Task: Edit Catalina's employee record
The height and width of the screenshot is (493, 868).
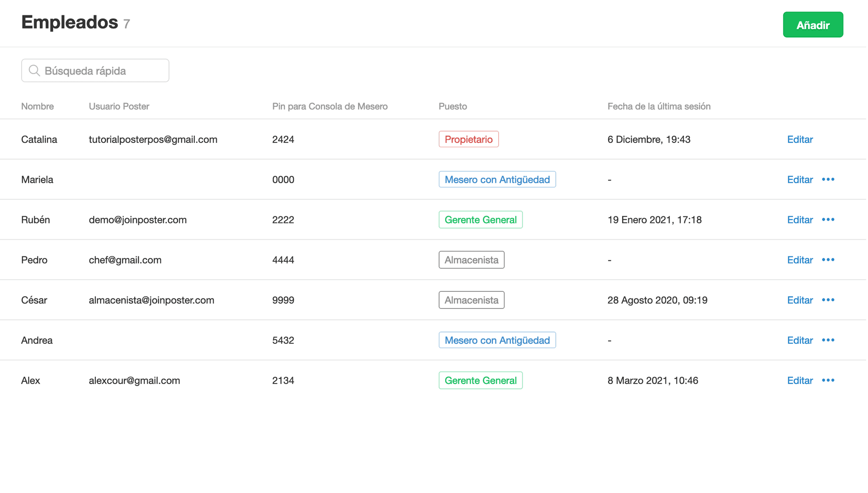Action: (x=800, y=139)
